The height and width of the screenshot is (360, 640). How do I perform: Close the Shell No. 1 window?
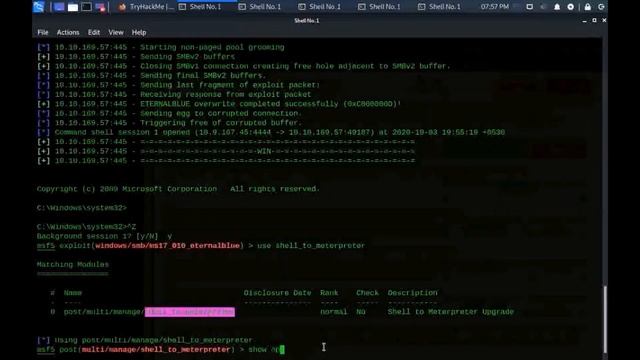(604, 20)
